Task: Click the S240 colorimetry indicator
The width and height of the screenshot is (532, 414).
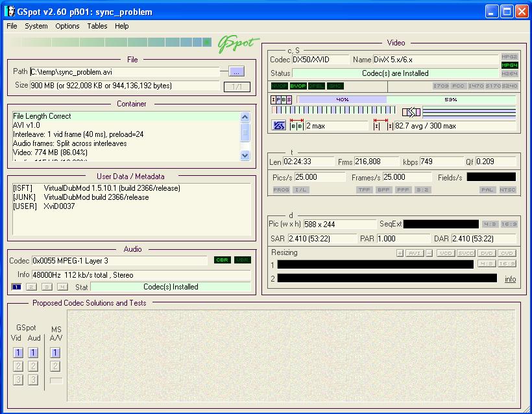Action: [x=509, y=86]
